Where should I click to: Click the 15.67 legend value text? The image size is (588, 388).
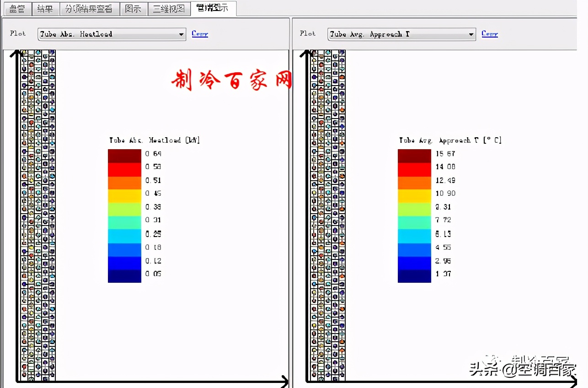[x=445, y=154]
